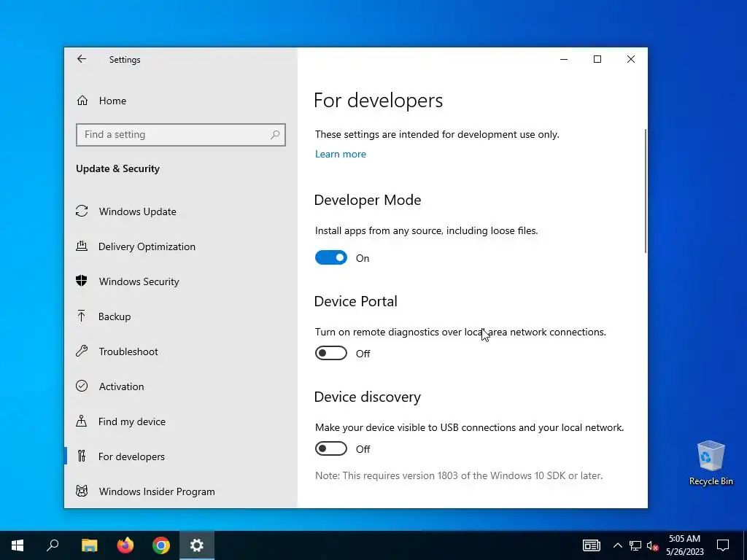The image size is (747, 560).
Task: Click the Activation checkmark circle icon
Action: click(x=82, y=386)
